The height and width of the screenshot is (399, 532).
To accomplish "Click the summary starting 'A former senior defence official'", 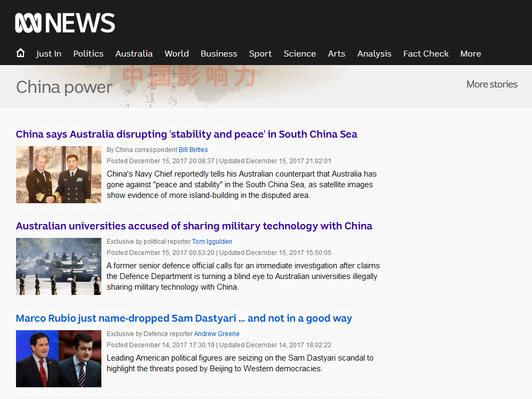I will click(x=243, y=276).
